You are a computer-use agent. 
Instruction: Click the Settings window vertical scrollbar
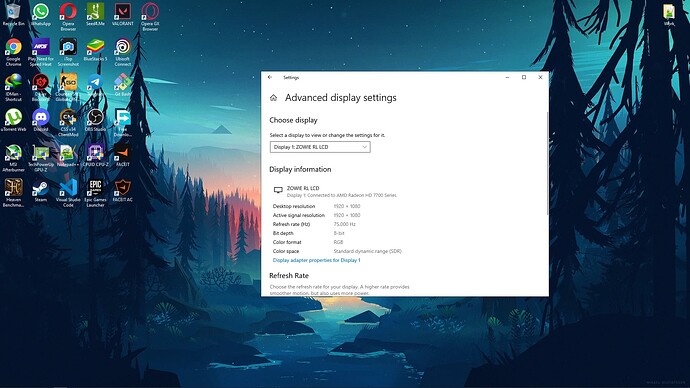[x=547, y=163]
